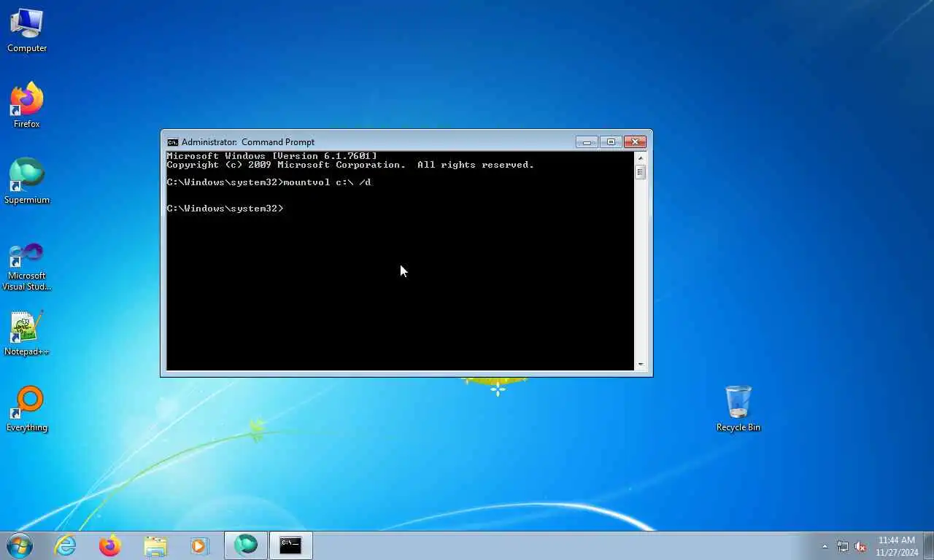The width and height of the screenshot is (934, 560).
Task: Open the clock showing 11:44 AM
Action: point(897,545)
